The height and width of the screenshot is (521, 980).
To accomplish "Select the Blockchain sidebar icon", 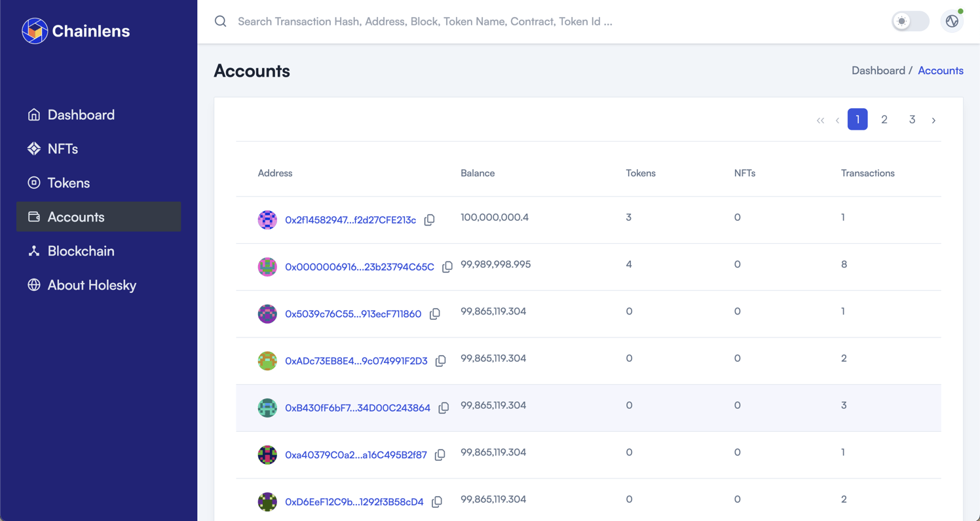I will click(34, 251).
